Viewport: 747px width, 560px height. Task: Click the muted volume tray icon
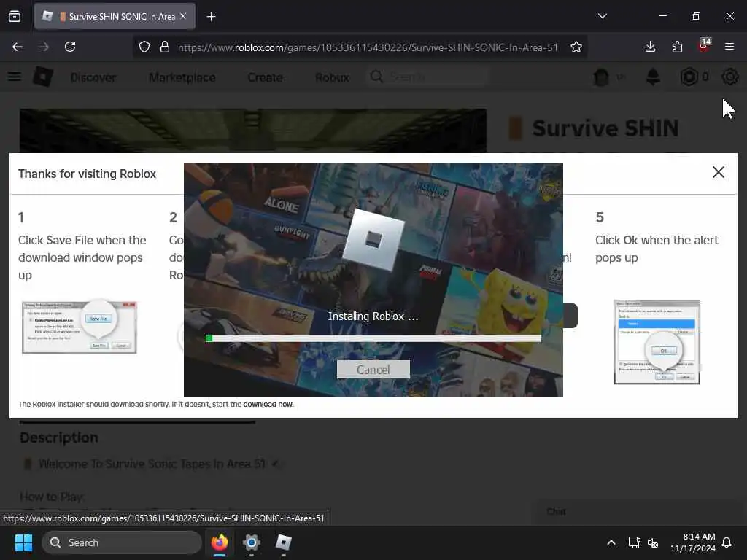(653, 542)
